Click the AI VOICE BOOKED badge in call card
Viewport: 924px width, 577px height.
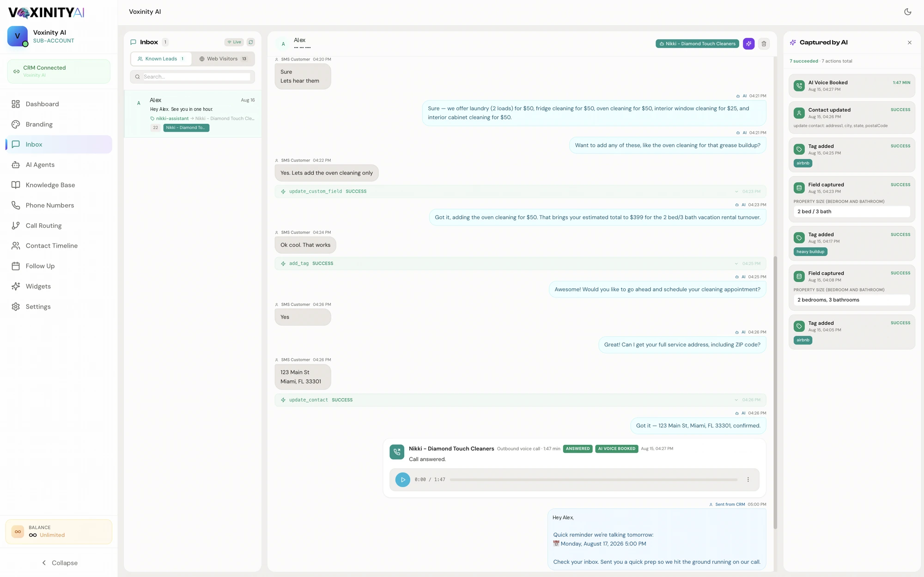click(x=616, y=449)
